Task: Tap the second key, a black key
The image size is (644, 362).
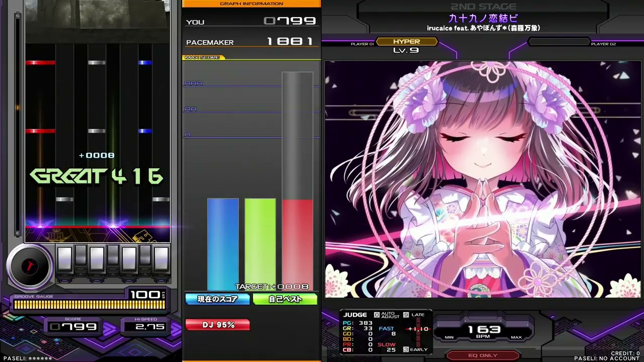Action: pyautogui.click(x=80, y=255)
